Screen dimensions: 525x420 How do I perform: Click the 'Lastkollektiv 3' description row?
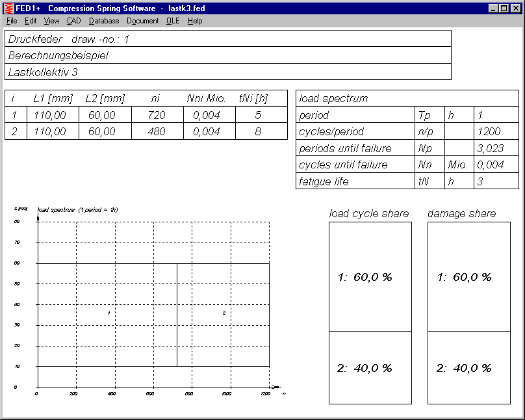227,72
